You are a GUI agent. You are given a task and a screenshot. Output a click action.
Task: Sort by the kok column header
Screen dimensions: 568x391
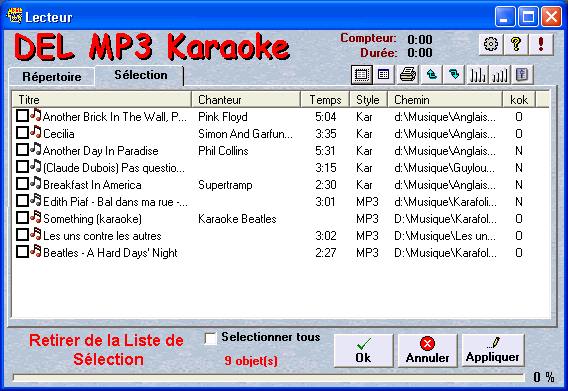(519, 100)
